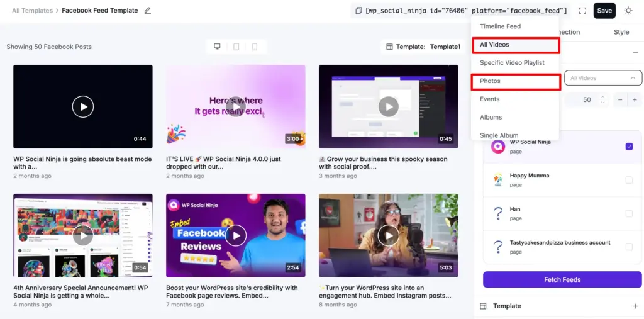
Task: Check the Happy Mumma page checkbox
Action: (629, 180)
